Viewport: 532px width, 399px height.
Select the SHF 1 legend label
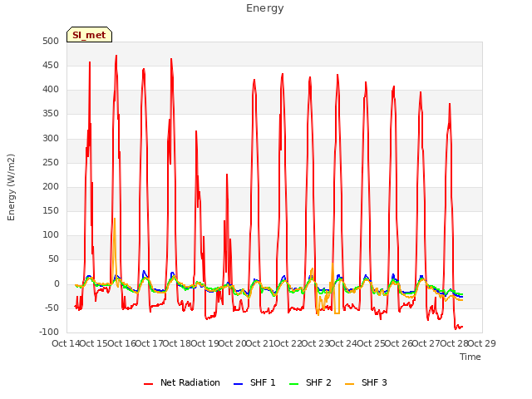263,382
